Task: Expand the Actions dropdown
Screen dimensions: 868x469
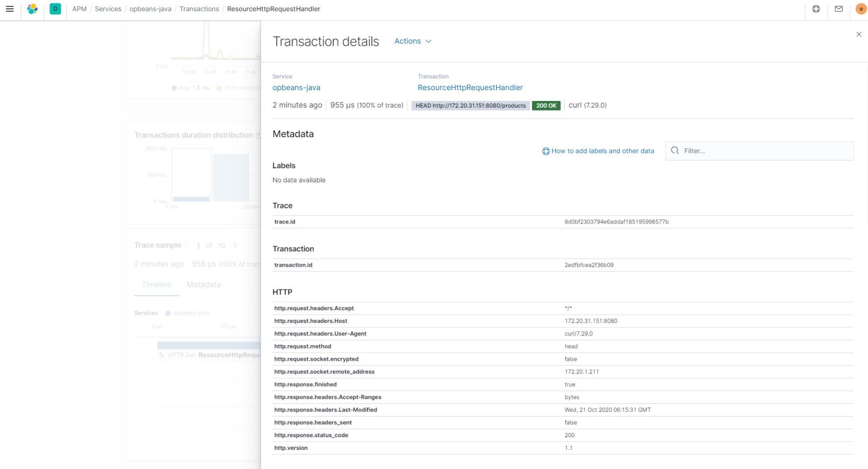Action: point(413,41)
